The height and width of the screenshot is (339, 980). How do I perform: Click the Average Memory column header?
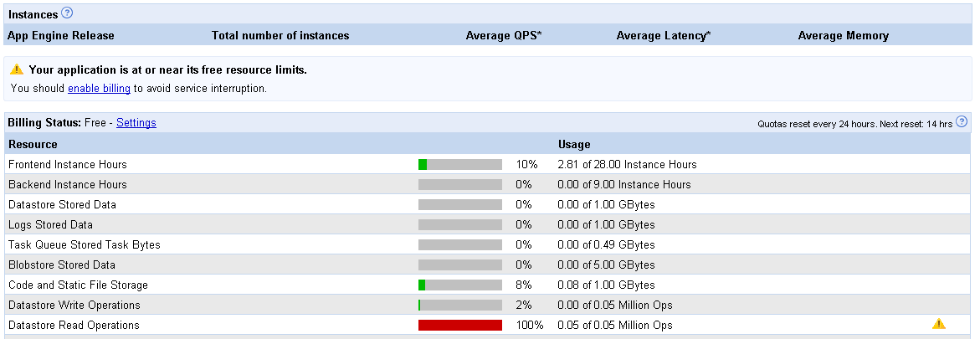click(x=843, y=36)
